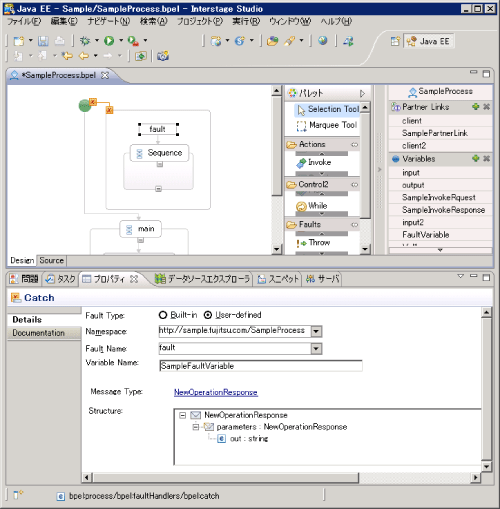The height and width of the screenshot is (509, 500).
Task: Click the last edit location arrow icon
Action: [67, 56]
